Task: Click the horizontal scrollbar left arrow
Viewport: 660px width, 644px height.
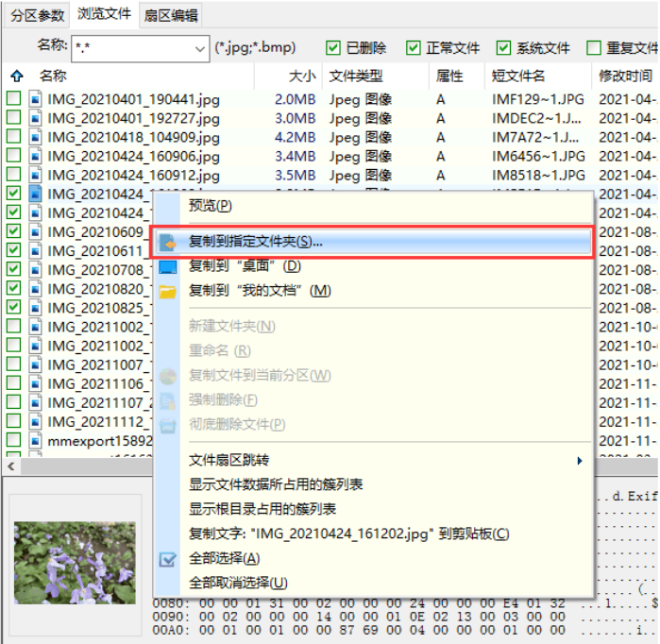Action: [x=11, y=466]
